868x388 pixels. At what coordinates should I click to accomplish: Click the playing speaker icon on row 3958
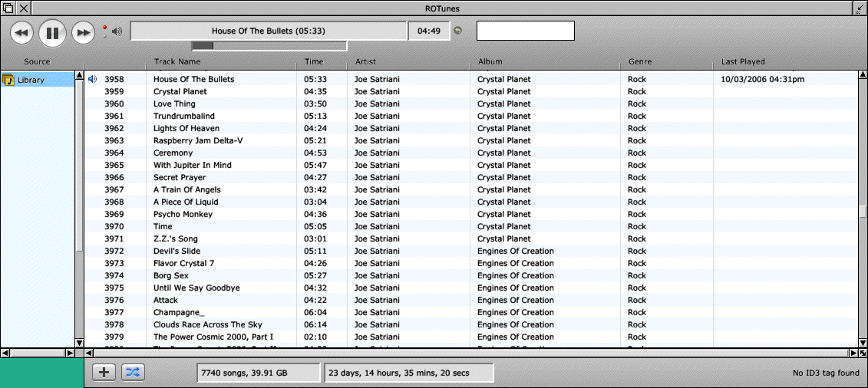coord(92,79)
